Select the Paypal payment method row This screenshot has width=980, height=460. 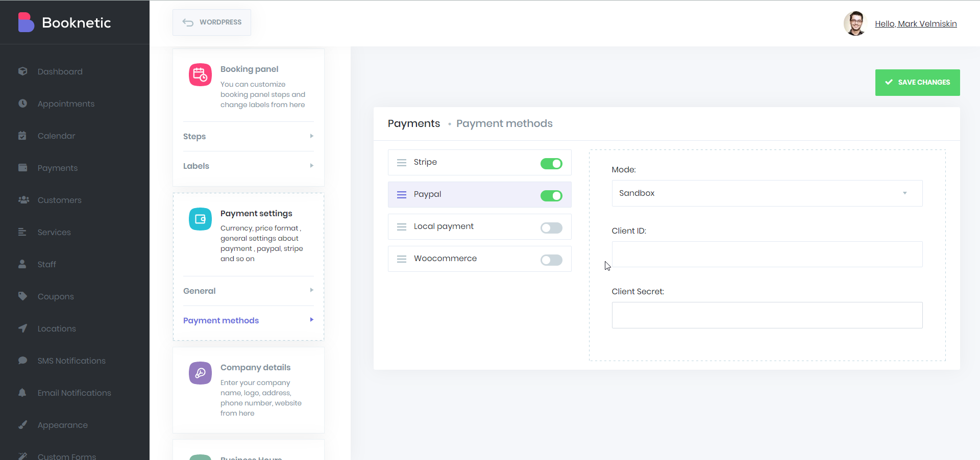coord(480,195)
